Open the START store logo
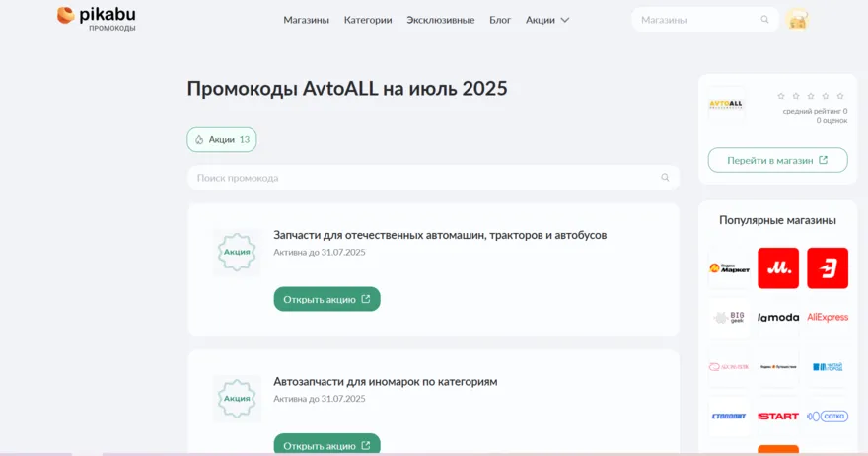This screenshot has width=868, height=456. (x=778, y=417)
